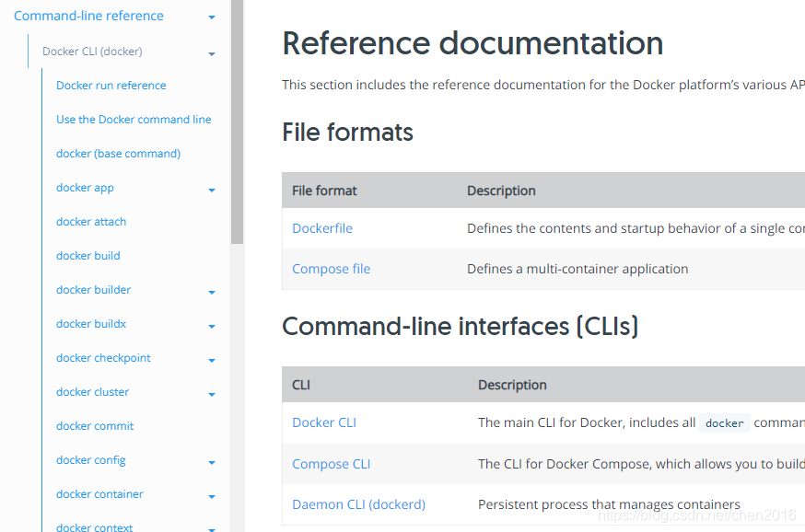Click the CLI column header
This screenshot has height=532, width=805.
301,386
